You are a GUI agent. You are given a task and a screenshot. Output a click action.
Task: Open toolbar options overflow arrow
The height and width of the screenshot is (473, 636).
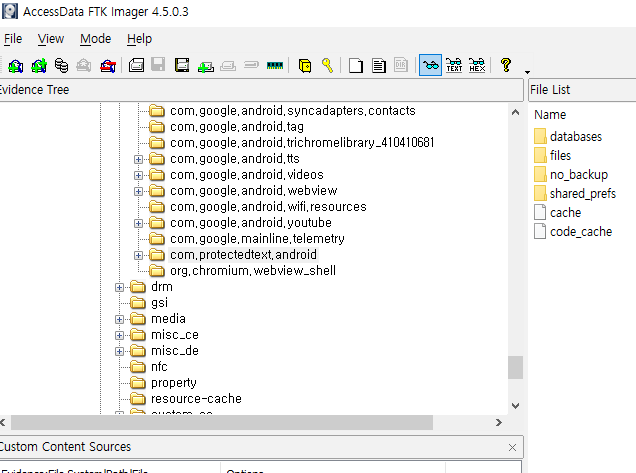coord(527,72)
